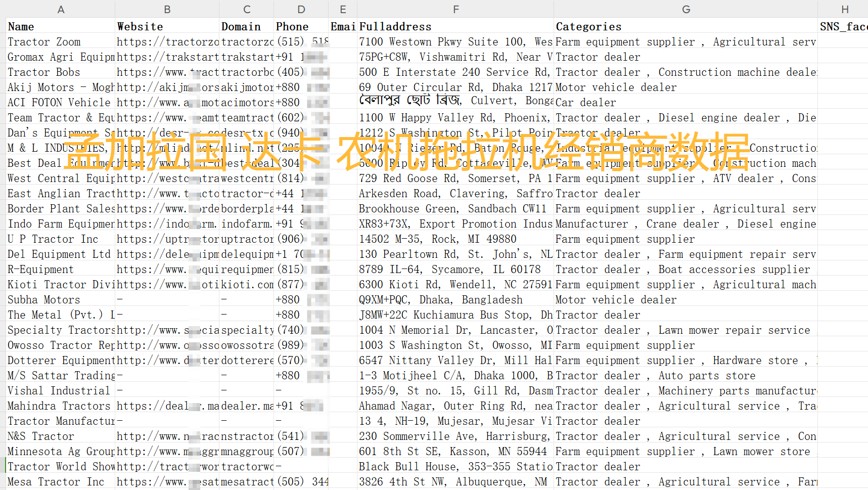Click the domain cell 'kioti.com'
868x490 pixels.
click(247, 284)
